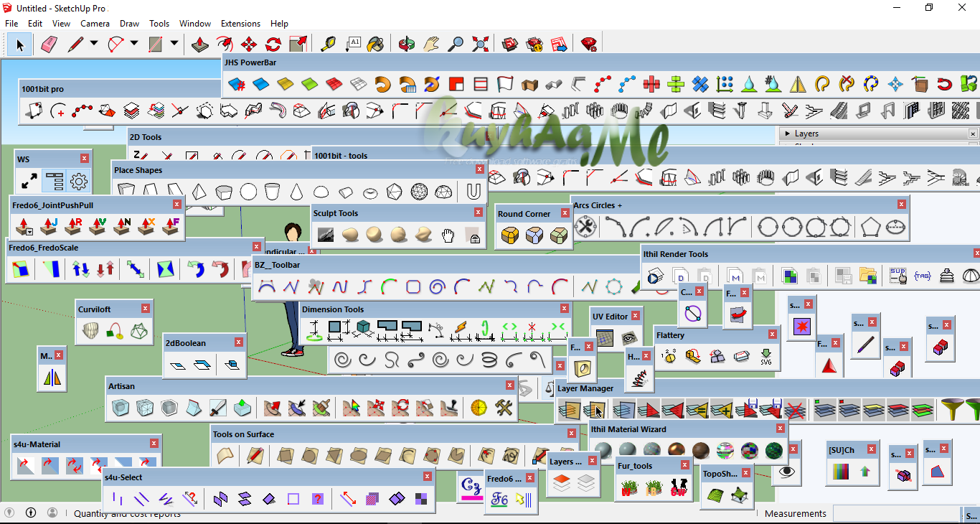Select Arcs Circles pentagon polygon tool
The width and height of the screenshot is (980, 524).
click(870, 228)
